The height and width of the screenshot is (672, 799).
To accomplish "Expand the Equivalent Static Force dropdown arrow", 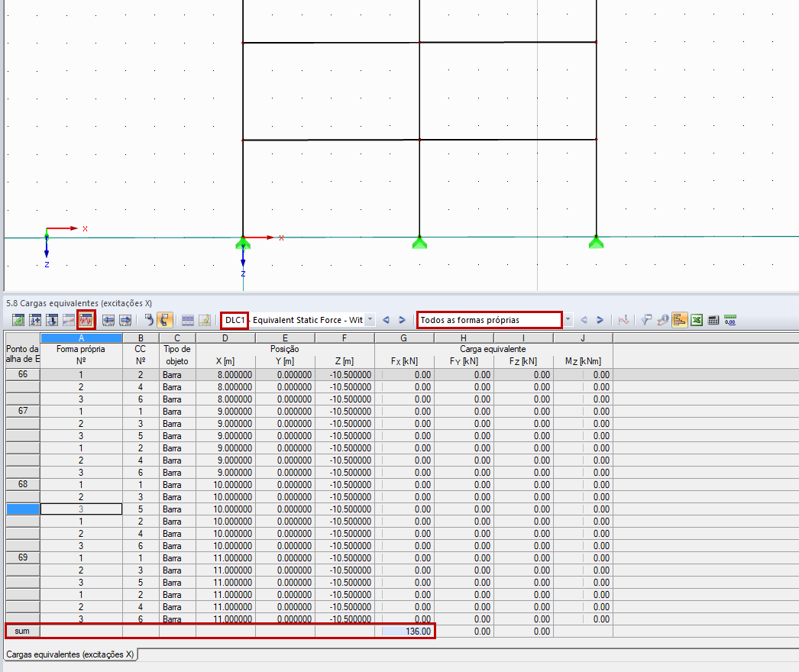I will pyautogui.click(x=369, y=320).
